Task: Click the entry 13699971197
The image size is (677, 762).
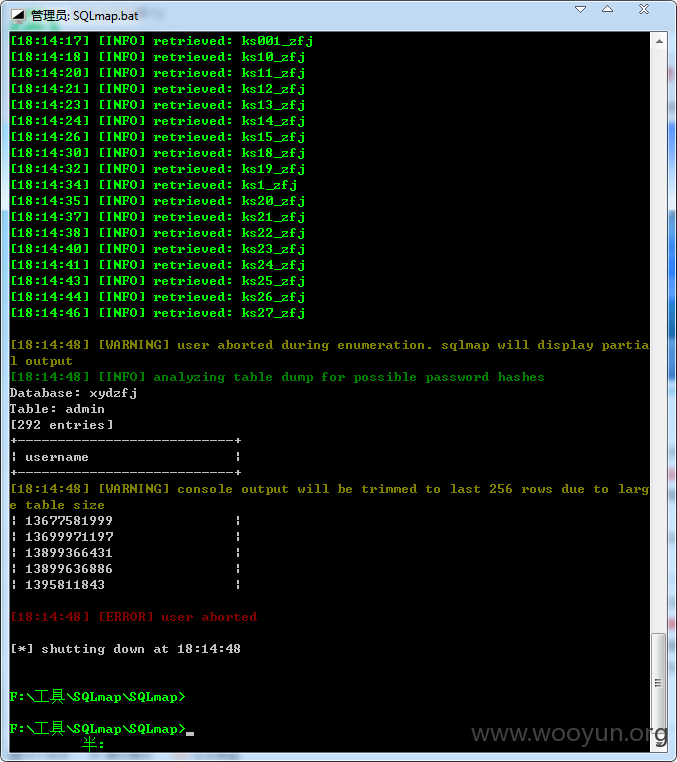Action: point(69,537)
